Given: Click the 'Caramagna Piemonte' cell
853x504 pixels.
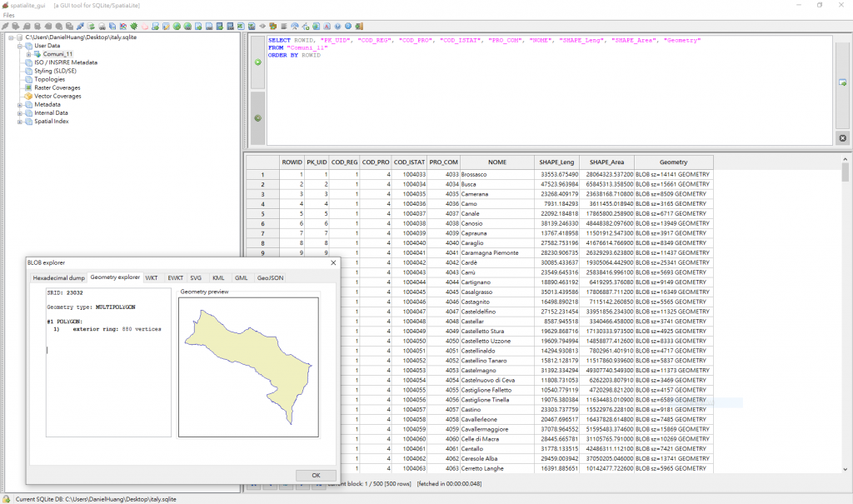Looking at the screenshot, I should (497, 253).
